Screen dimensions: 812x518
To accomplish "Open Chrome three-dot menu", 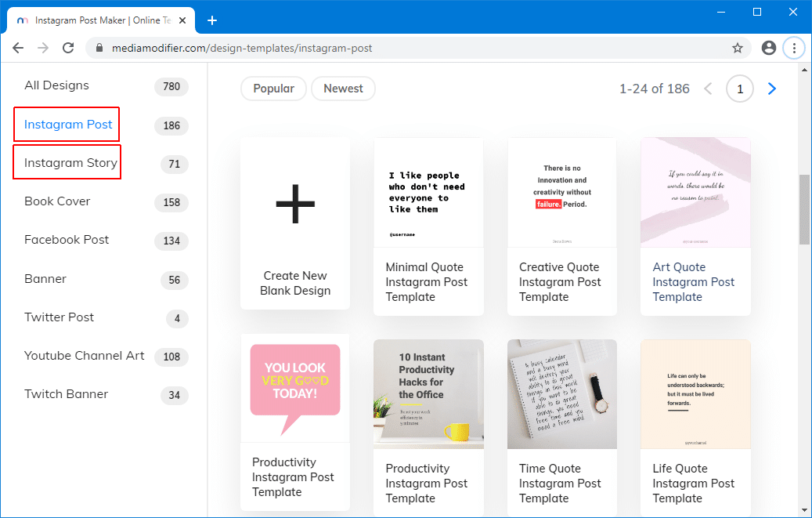I will [x=794, y=48].
